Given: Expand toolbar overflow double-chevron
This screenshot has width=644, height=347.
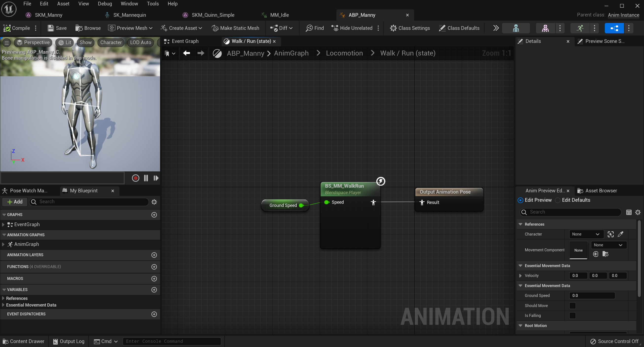Looking at the screenshot, I should click(496, 28).
